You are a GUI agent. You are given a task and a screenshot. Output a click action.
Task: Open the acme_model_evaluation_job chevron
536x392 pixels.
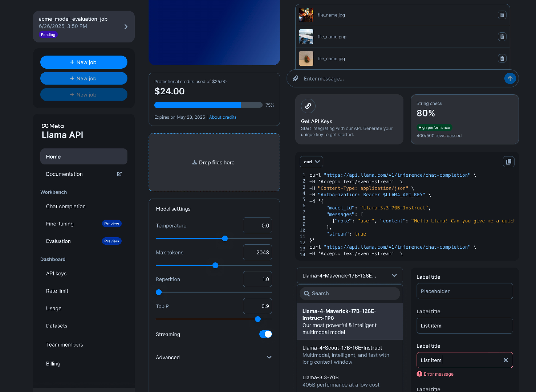pyautogui.click(x=126, y=27)
